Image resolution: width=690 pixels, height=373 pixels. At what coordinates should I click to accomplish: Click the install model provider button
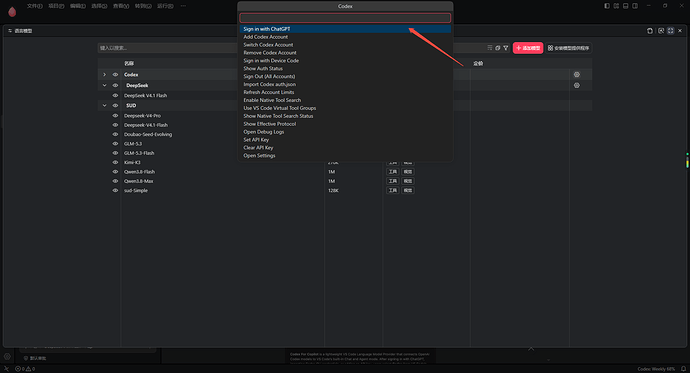click(x=568, y=48)
